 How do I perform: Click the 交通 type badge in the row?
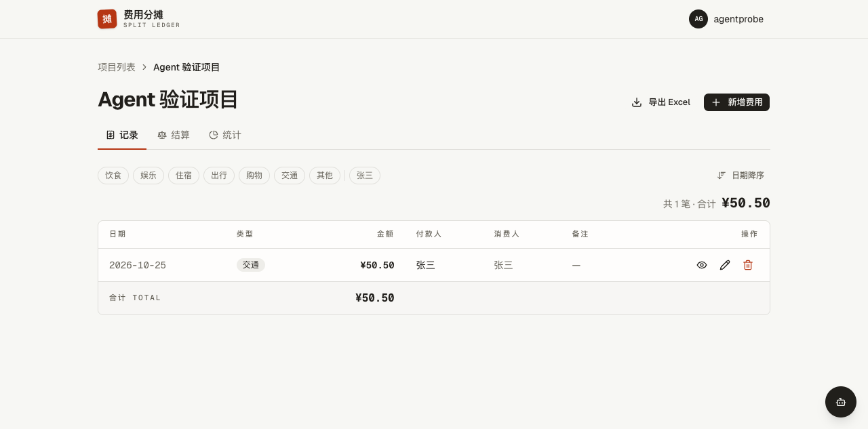pos(251,265)
